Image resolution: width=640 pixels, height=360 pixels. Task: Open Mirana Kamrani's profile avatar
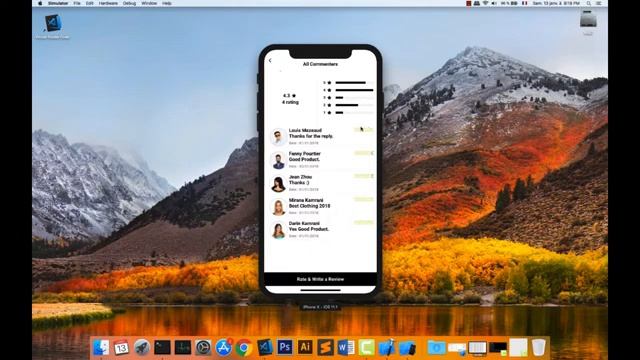[x=278, y=207]
